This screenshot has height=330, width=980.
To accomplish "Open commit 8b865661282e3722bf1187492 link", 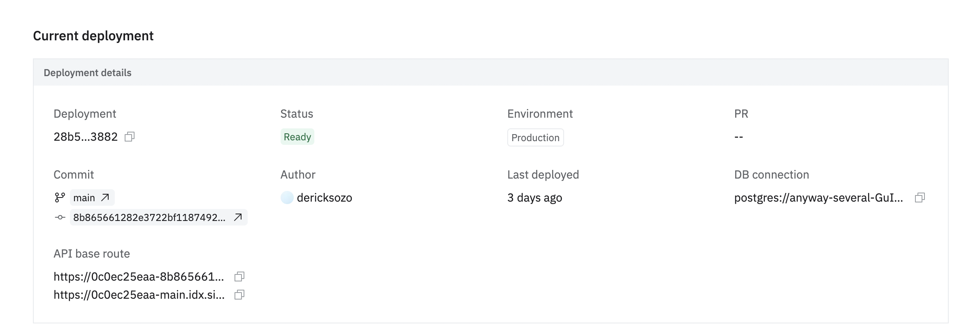I will tap(159, 217).
